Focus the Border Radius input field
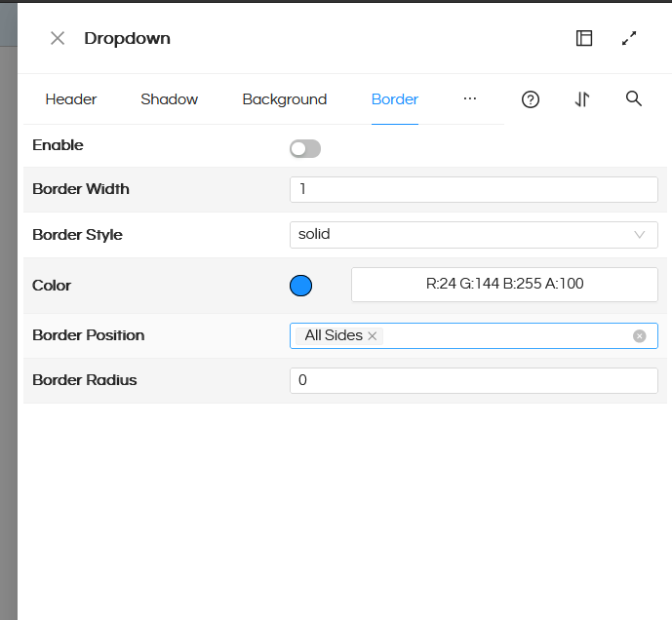 (474, 380)
